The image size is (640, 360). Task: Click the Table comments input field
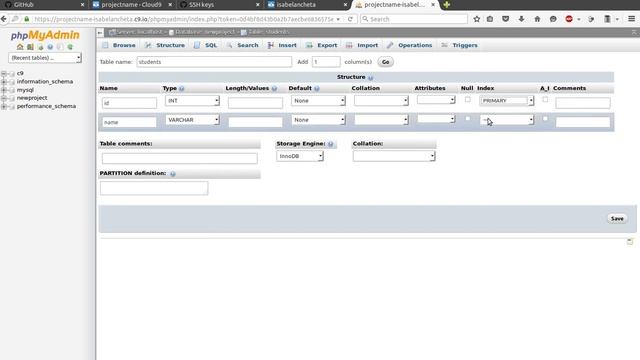[180, 158]
